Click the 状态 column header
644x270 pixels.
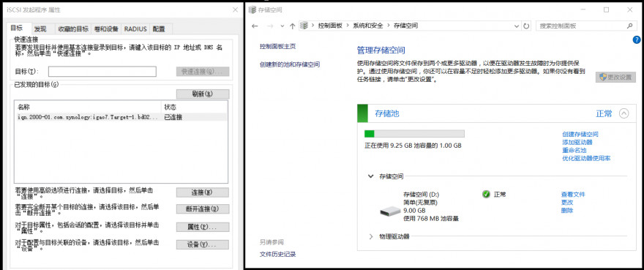(170, 107)
